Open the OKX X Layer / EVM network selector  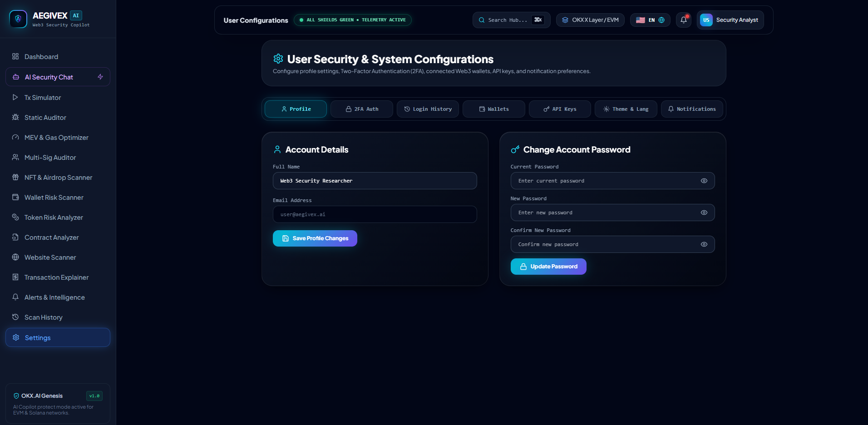[590, 20]
